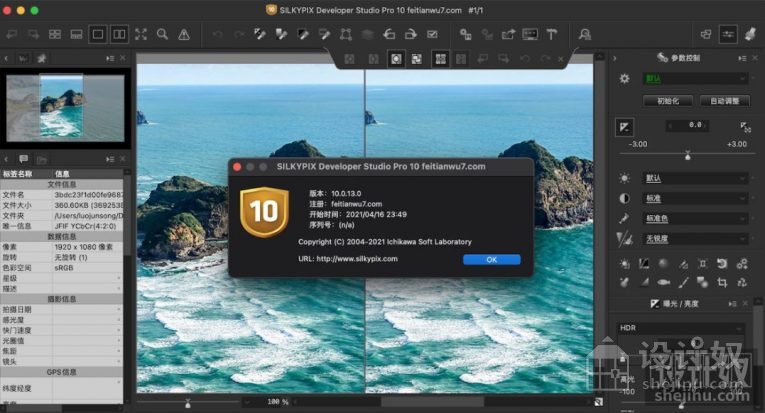Open the sub-window layout icon
765x413 pixels.
[x=706, y=34]
